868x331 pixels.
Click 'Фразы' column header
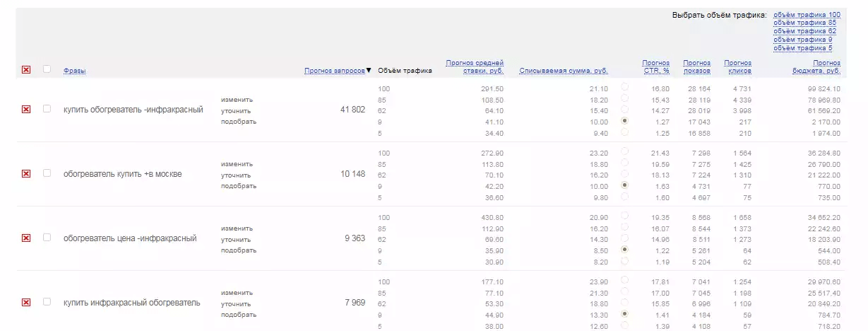(74, 71)
